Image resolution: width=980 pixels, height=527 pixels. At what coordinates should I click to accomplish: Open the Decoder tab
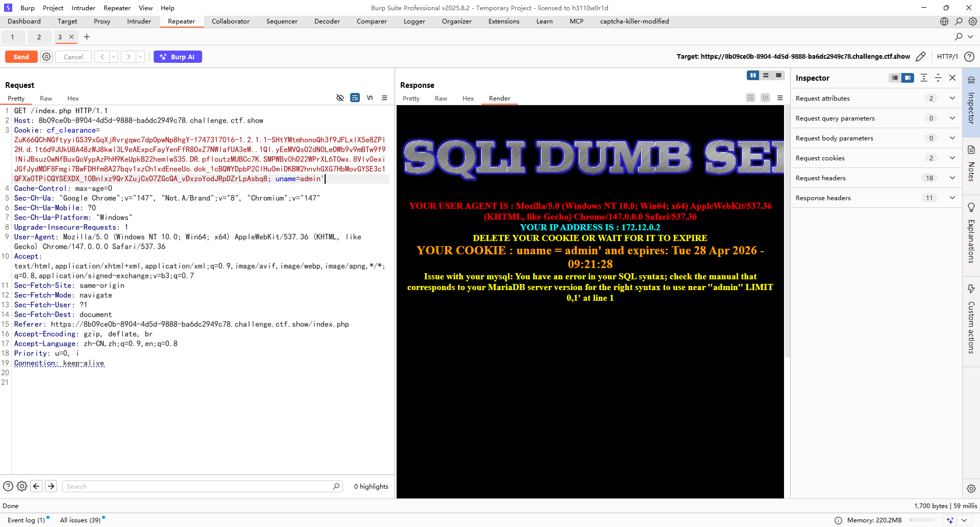click(x=327, y=21)
